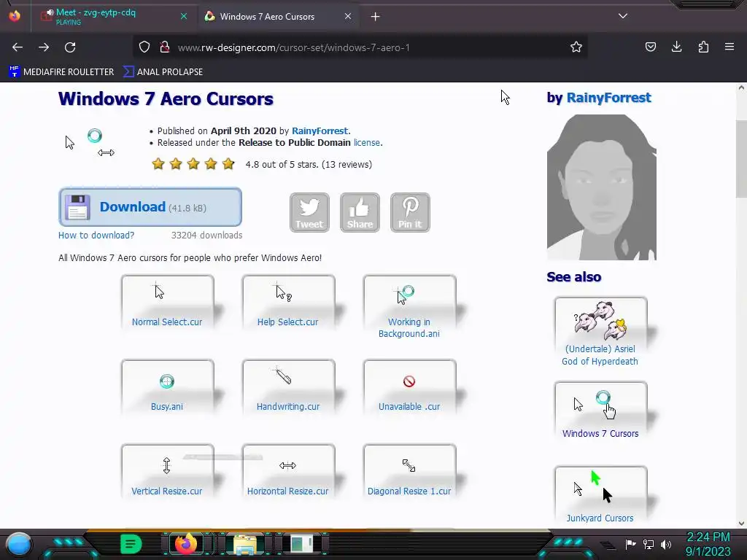
Task: Click scrollbar up arrow
Action: tap(741, 87)
